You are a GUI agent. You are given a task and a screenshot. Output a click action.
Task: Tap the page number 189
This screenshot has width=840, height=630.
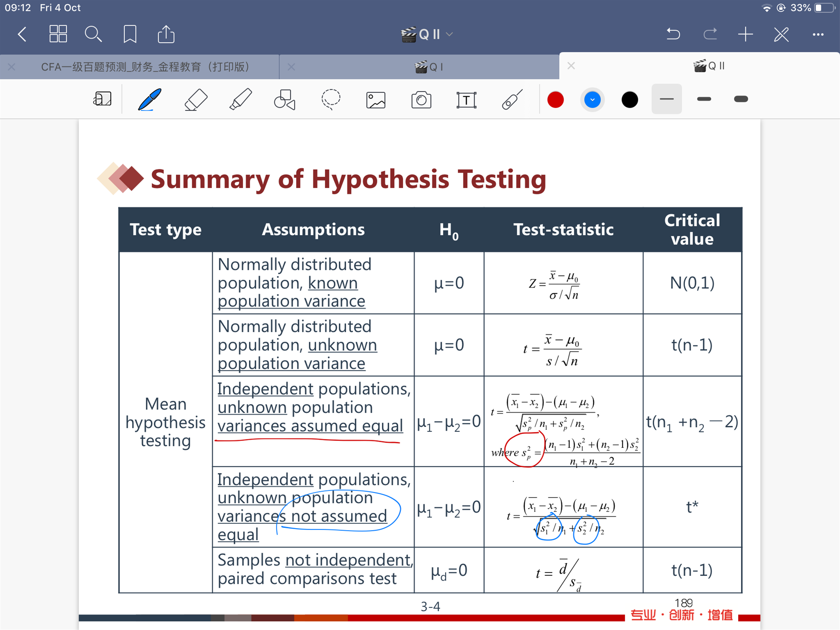(x=684, y=603)
